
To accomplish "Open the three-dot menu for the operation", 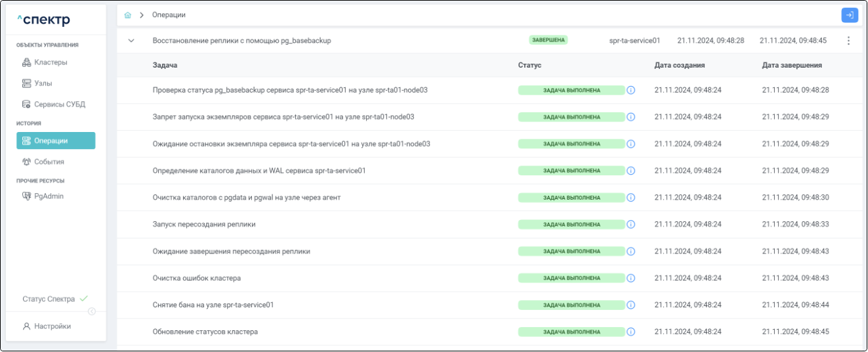I will tap(848, 41).
